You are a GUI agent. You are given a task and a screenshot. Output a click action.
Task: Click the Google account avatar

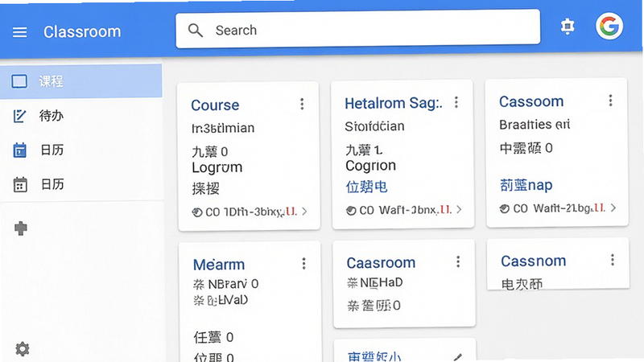(x=609, y=27)
